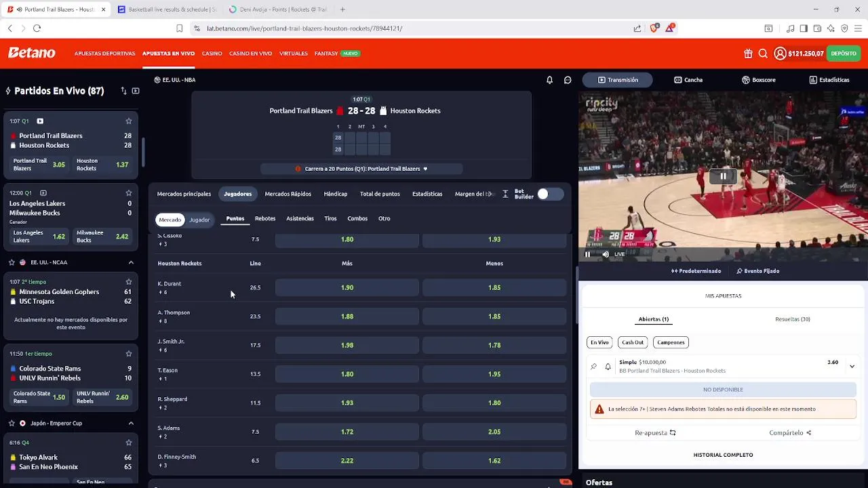Click the Evento Fijado pin option
The height and width of the screenshot is (488, 868).
(x=757, y=271)
